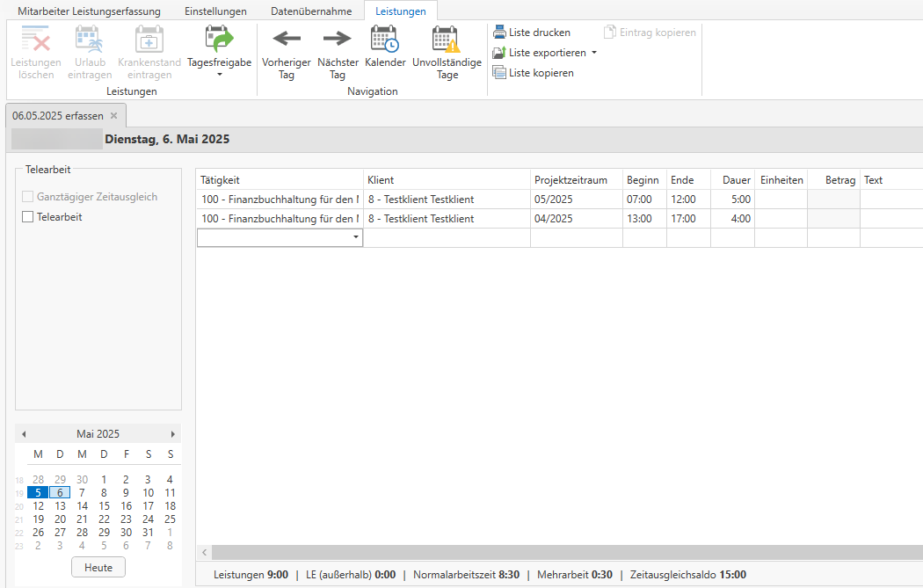
Task: Close the 06.05.2025 erfassen tab
Action: coord(113,116)
